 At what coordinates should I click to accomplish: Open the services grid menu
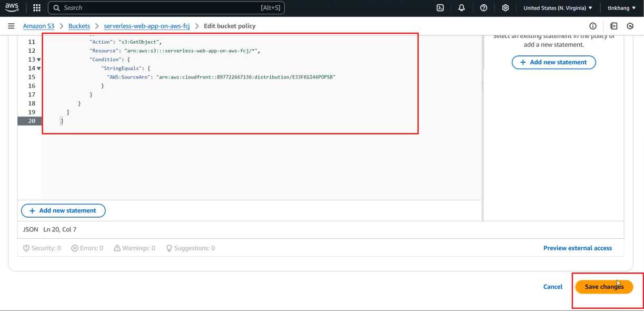tap(37, 8)
